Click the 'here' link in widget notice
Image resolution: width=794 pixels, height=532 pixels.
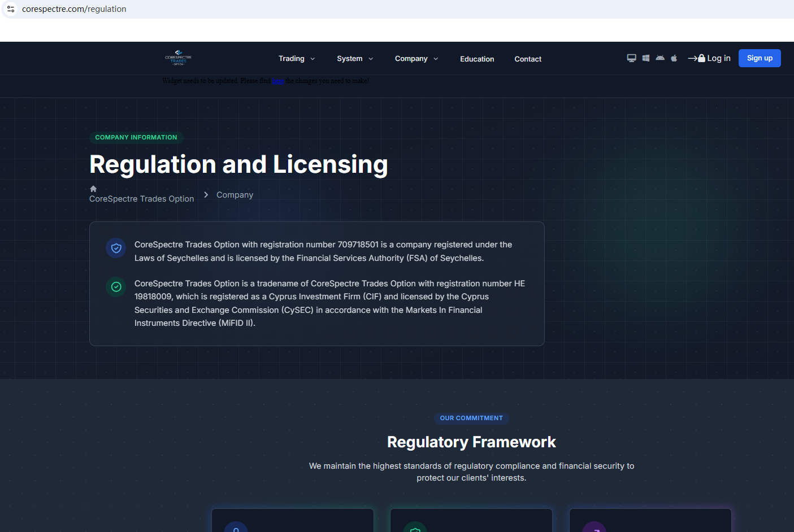tap(277, 81)
